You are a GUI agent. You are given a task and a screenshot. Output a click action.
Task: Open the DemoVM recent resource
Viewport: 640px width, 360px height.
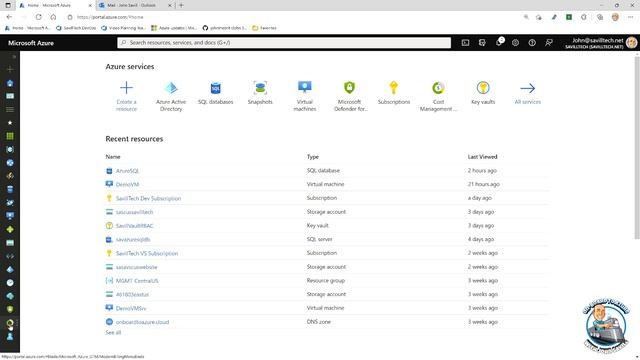(127, 184)
